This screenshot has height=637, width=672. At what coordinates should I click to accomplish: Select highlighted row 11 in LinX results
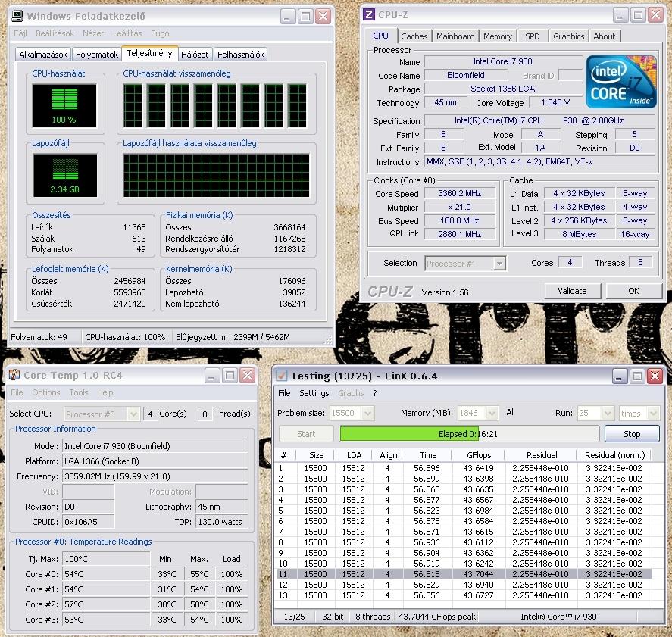[464, 574]
